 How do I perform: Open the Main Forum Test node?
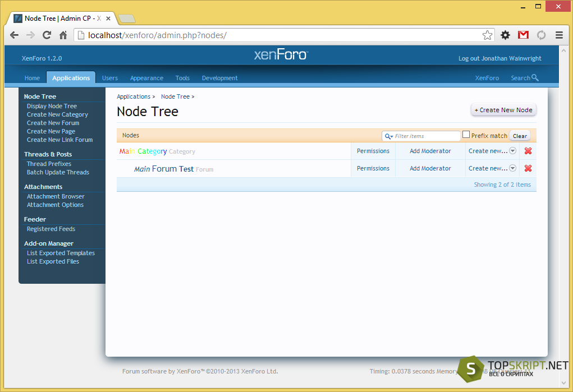(x=164, y=169)
